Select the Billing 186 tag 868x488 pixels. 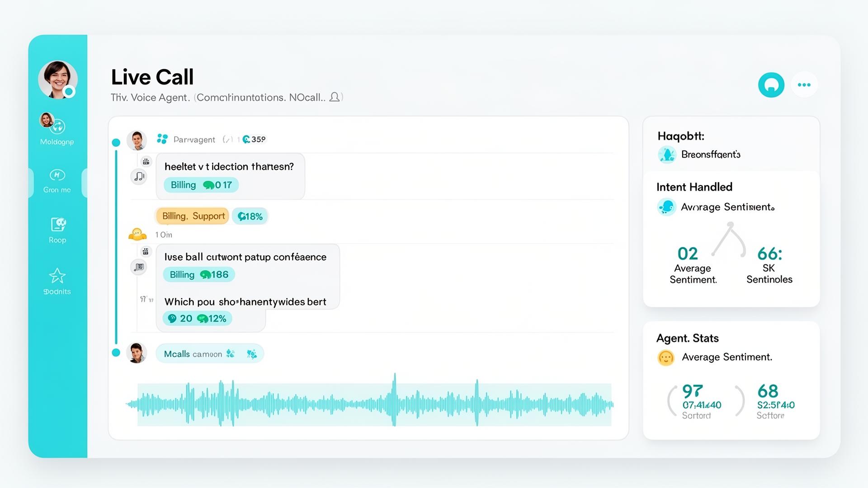(199, 275)
